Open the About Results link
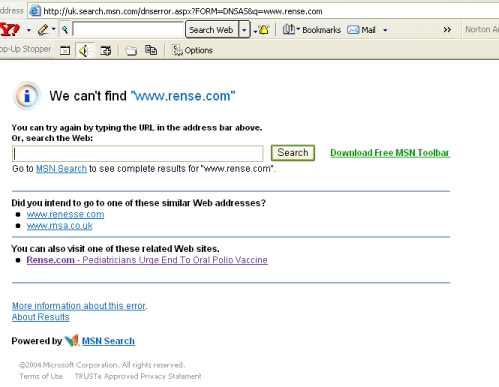 [41, 317]
